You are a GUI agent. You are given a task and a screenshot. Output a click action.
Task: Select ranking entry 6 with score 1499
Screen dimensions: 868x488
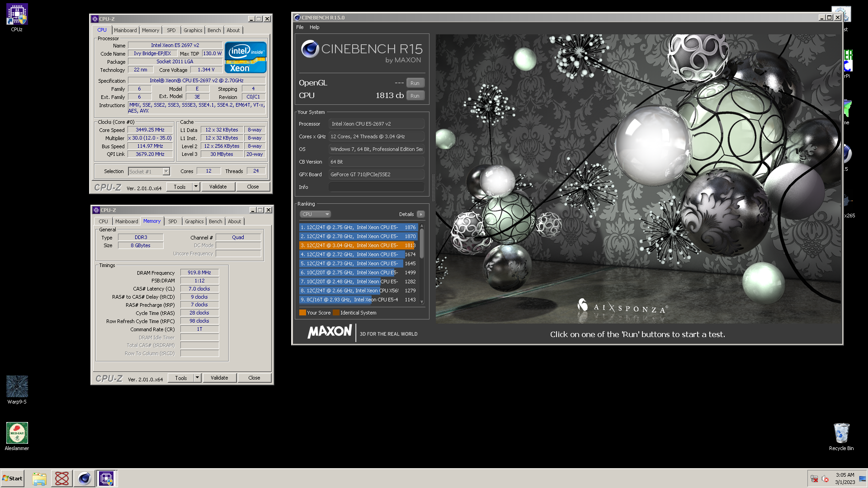358,272
